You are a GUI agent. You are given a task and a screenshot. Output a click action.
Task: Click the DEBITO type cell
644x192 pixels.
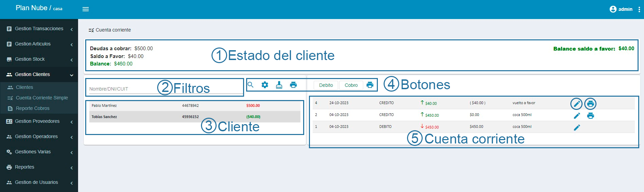tap(385, 127)
